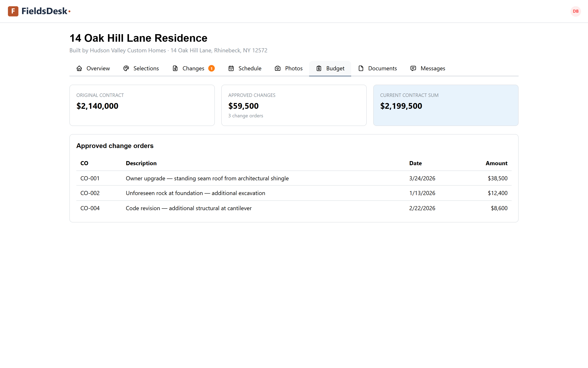
Task: Click the Current Contract Sum $2,199,500 value
Action: 401,106
